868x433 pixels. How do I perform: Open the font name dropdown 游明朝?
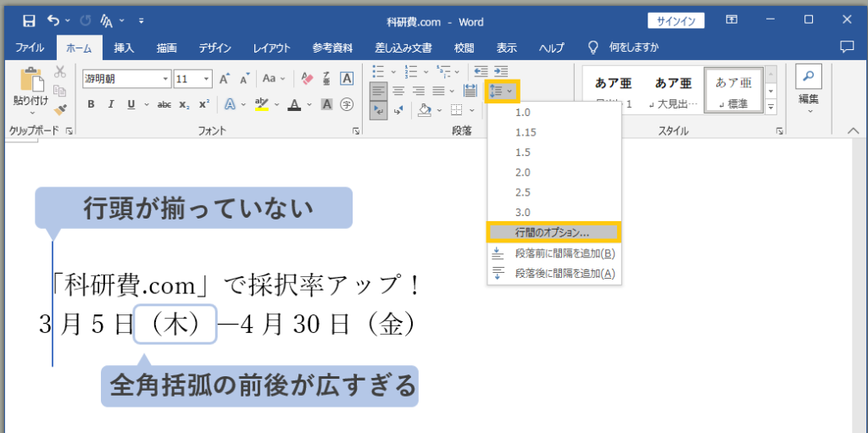(x=127, y=79)
